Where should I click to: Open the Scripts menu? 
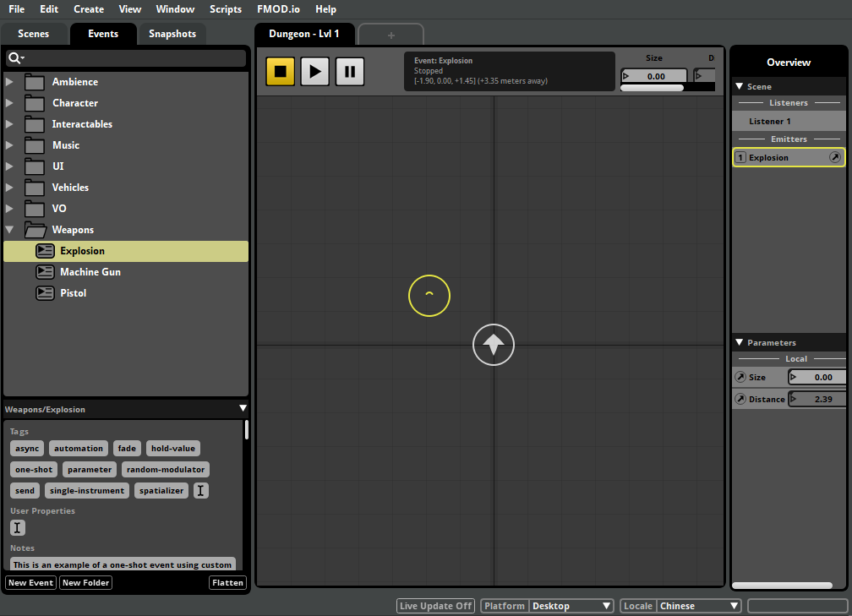click(226, 9)
